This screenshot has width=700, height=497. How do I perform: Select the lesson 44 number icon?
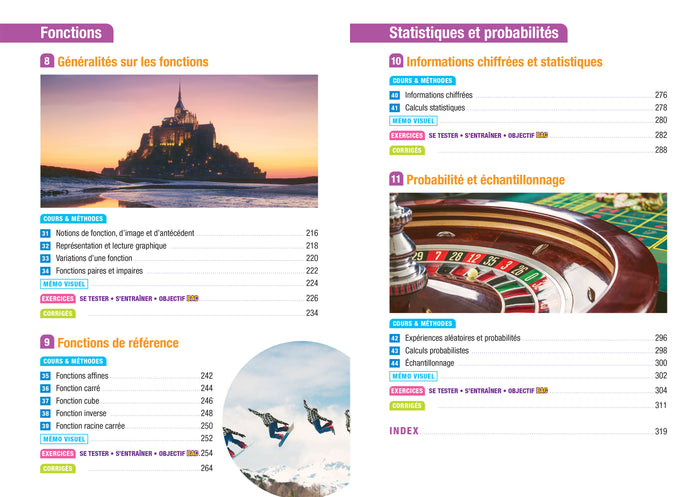point(395,363)
